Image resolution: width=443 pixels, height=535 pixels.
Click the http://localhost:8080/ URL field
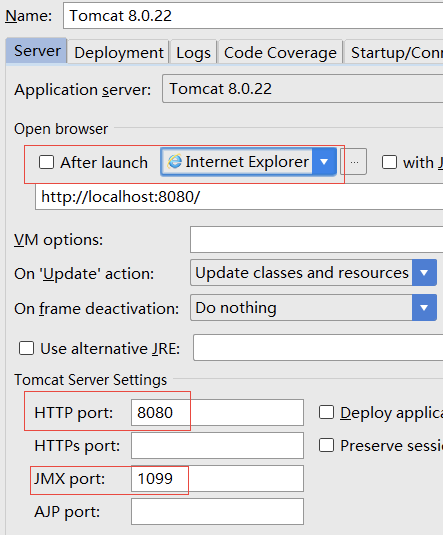[239, 197]
